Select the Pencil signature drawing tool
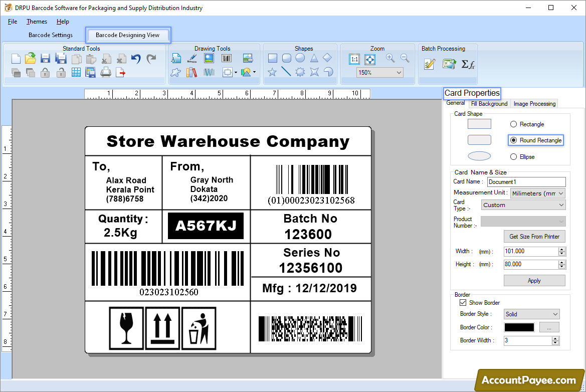 (x=192, y=58)
